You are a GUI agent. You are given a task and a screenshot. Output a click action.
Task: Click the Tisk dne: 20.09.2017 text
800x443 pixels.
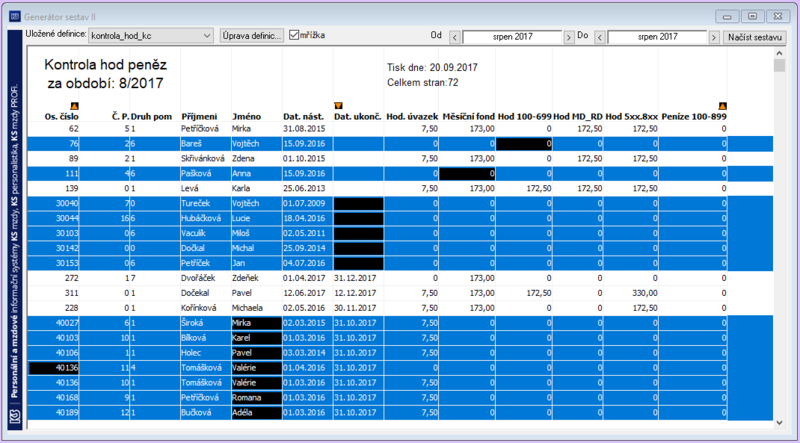(432, 67)
